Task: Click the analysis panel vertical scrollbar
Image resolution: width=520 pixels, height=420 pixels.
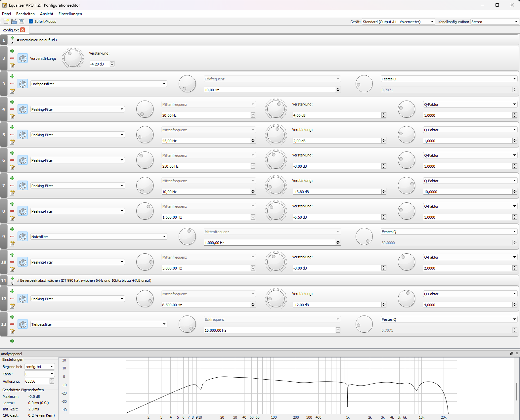Action: click(517, 392)
